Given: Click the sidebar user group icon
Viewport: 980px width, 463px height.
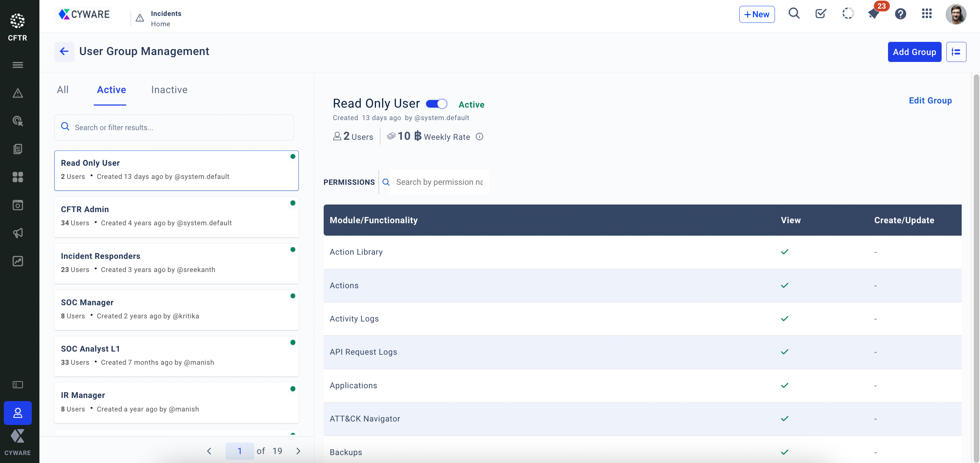Looking at the screenshot, I should (x=18, y=413).
